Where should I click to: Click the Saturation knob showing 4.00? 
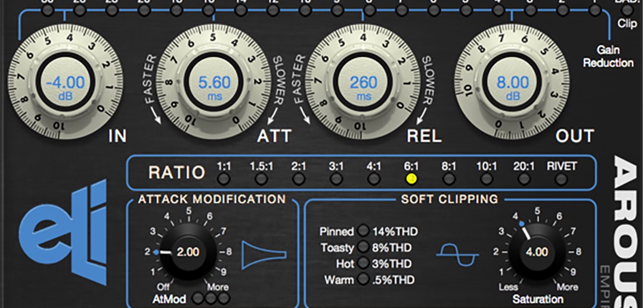point(537,252)
